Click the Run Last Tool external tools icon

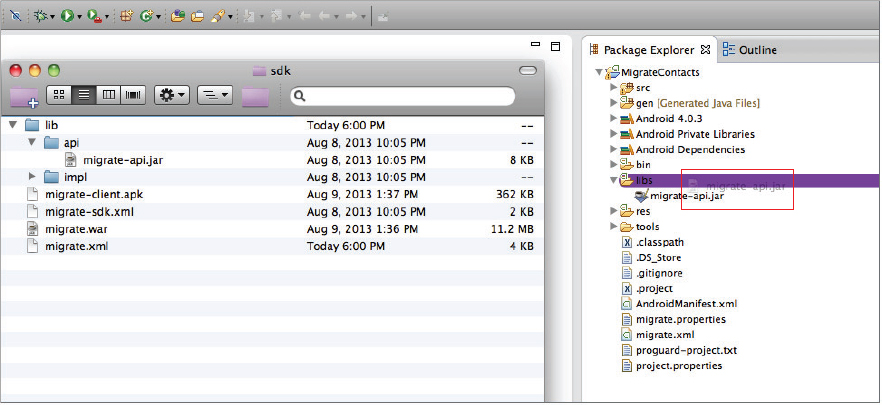click(93, 16)
